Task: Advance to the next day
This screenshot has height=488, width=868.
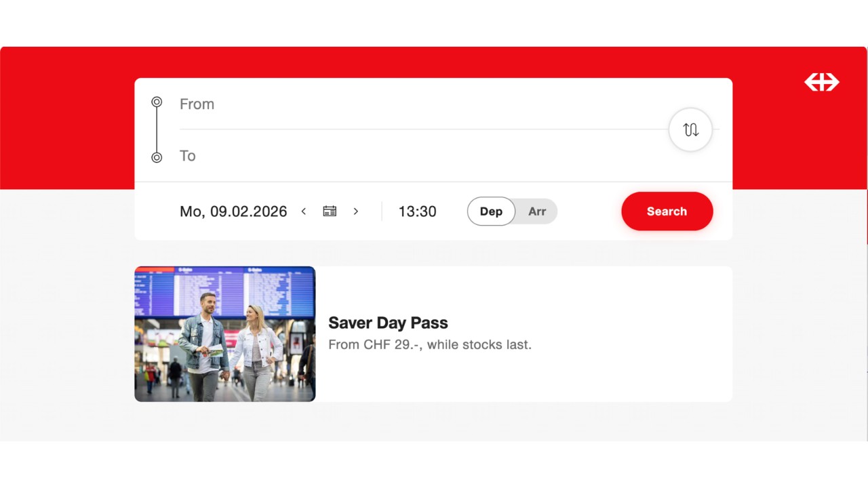Action: tap(355, 211)
